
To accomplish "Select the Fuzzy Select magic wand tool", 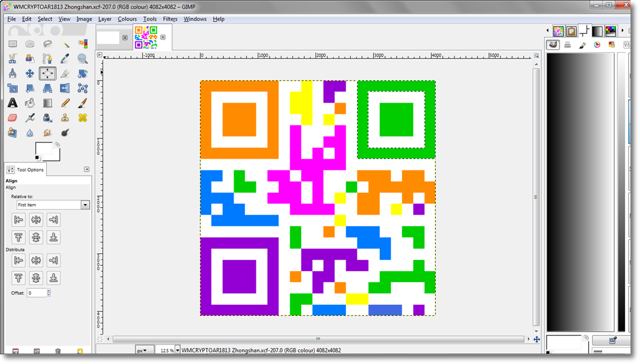I will point(65,44).
